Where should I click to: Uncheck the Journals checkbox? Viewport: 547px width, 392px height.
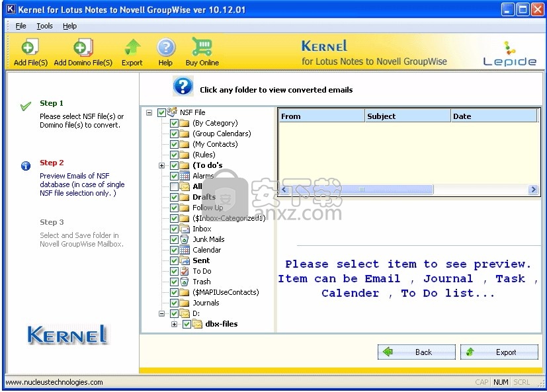[x=174, y=303]
